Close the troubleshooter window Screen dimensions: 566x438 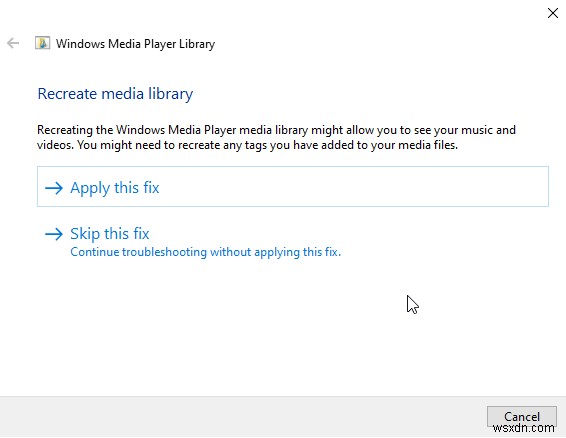pyautogui.click(x=553, y=13)
